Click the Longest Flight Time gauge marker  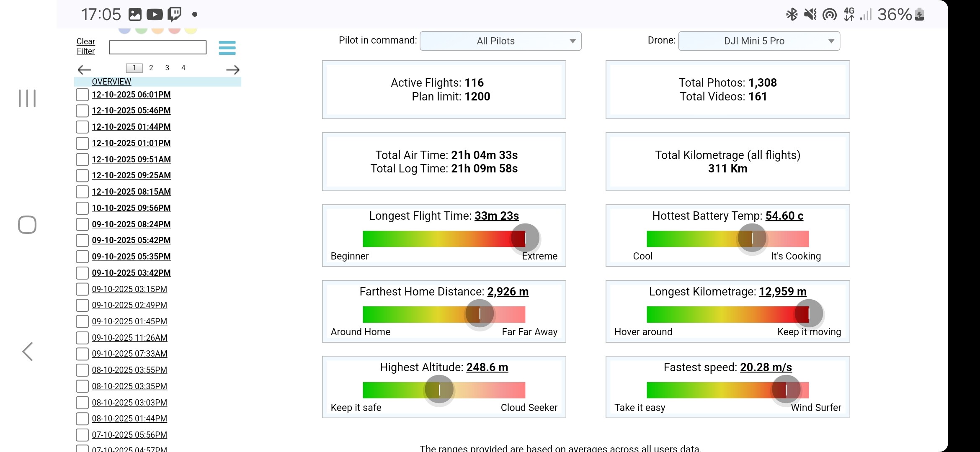click(x=525, y=238)
